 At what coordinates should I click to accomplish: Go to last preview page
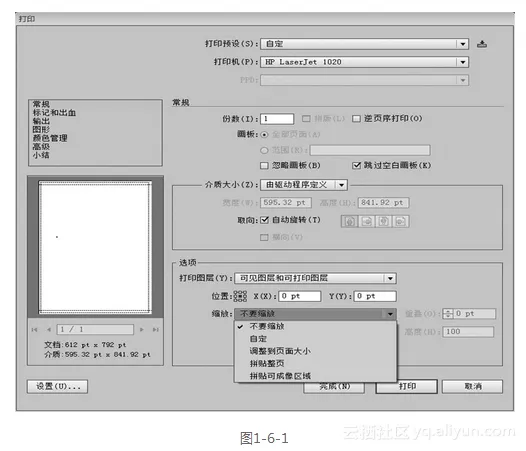coord(156,330)
